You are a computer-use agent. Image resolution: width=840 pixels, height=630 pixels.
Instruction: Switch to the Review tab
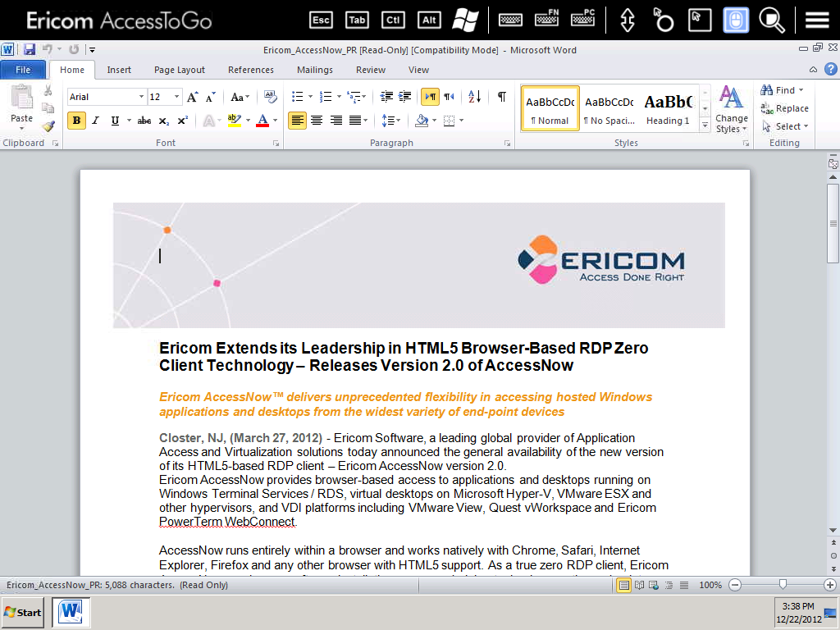click(x=371, y=70)
